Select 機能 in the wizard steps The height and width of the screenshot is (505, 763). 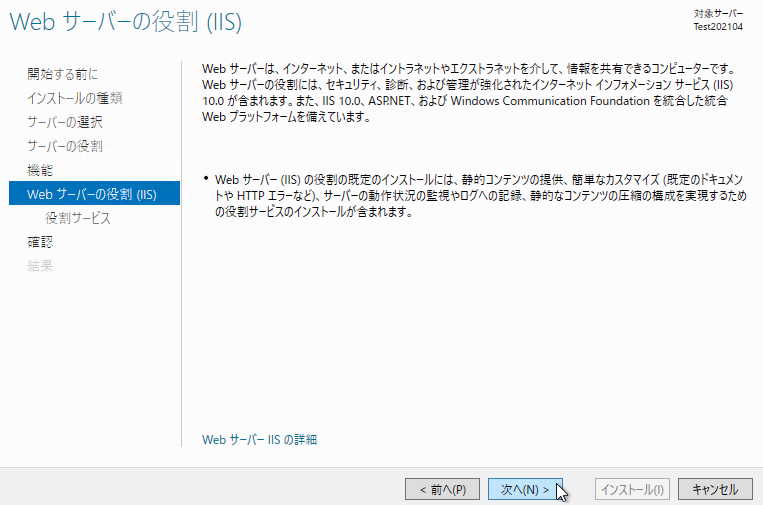[40, 170]
